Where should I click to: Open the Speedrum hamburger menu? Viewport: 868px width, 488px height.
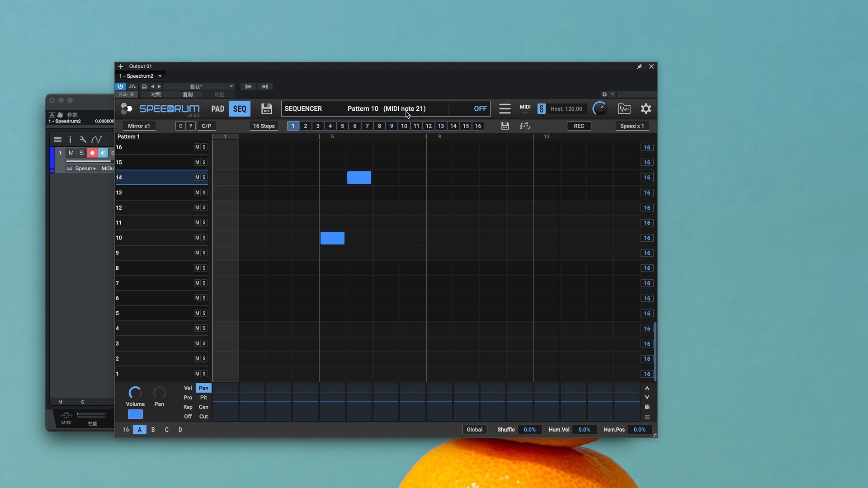[x=505, y=108]
